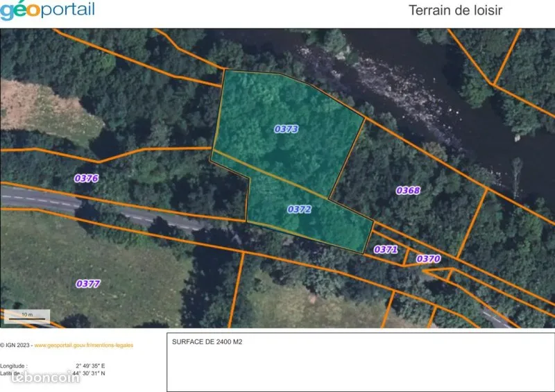
Task: Click the latitude value 44° 30' 31" N
Action: point(89,373)
